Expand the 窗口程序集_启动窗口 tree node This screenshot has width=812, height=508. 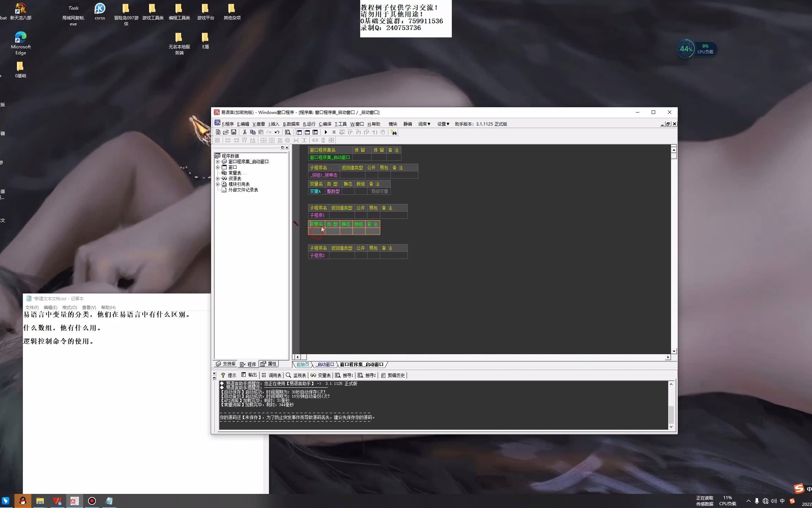[218, 162]
